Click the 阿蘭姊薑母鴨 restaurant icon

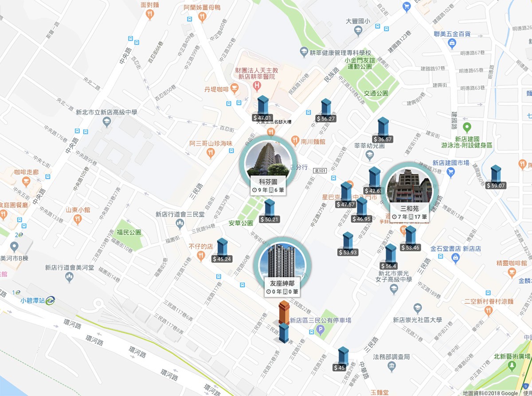202,17
